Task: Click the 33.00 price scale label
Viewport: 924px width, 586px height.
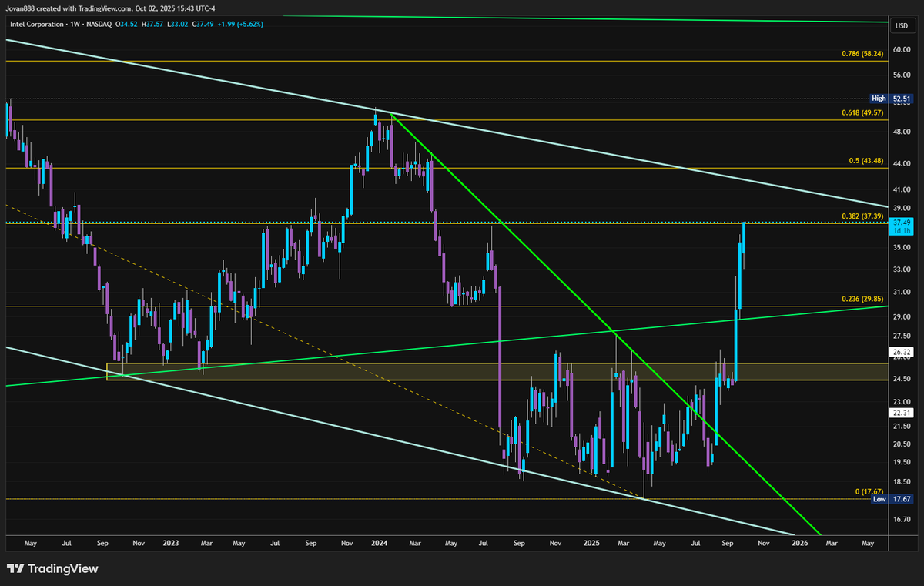Action: pos(901,270)
